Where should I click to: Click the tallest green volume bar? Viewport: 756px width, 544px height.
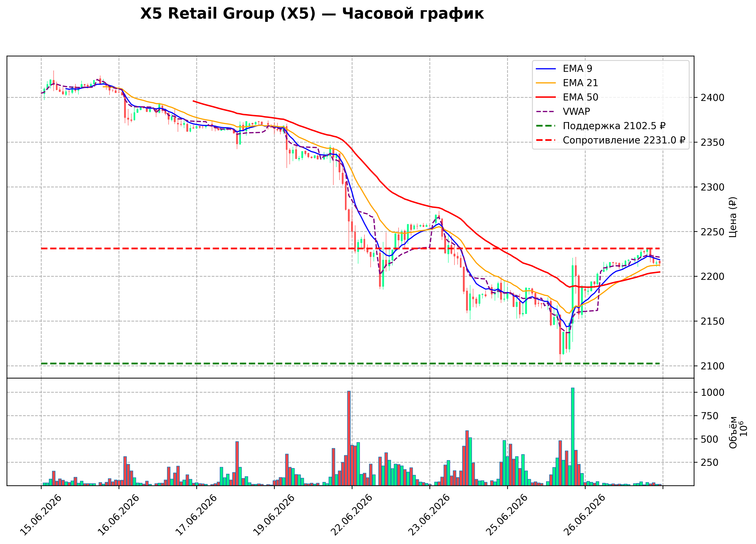(x=573, y=437)
